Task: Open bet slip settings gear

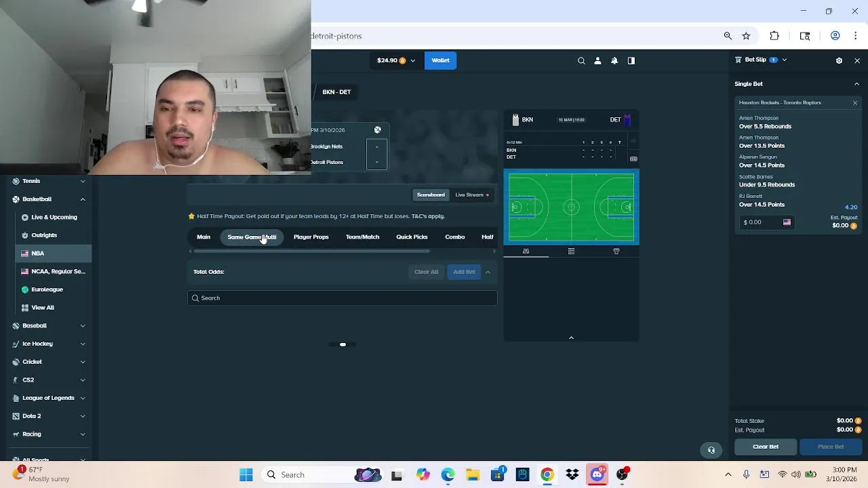Action: tap(839, 60)
